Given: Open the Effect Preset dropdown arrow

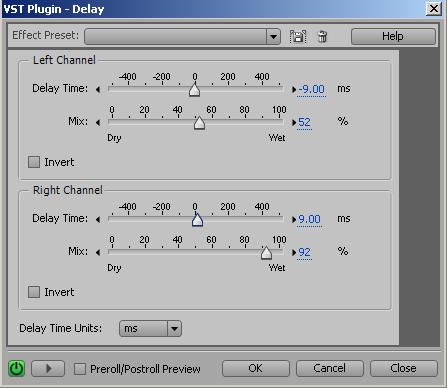Looking at the screenshot, I should click(273, 36).
